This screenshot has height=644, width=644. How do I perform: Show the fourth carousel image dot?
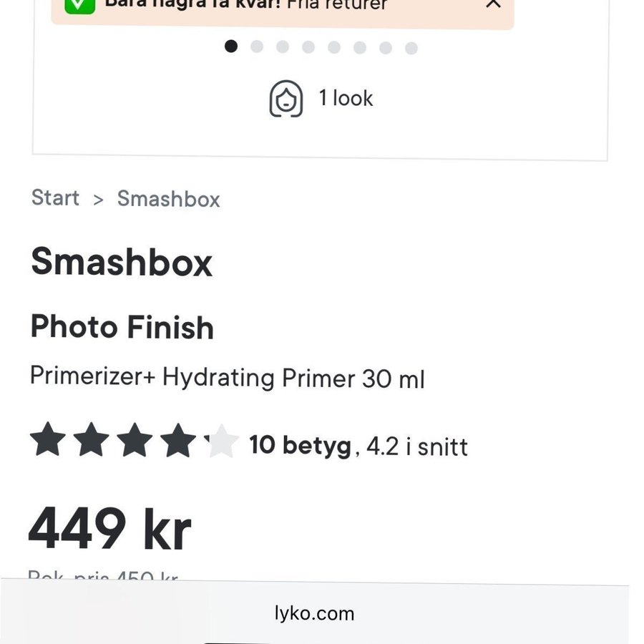click(x=308, y=47)
